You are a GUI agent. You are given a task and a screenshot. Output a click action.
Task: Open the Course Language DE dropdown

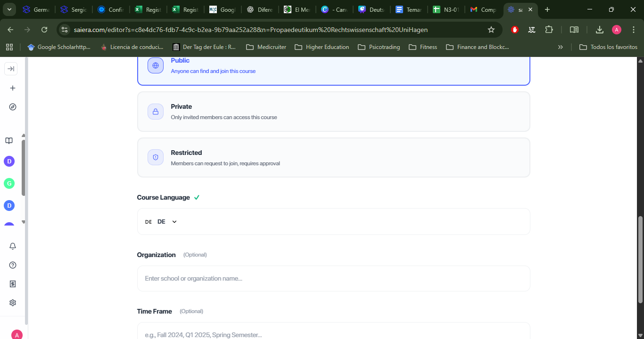pos(161,222)
